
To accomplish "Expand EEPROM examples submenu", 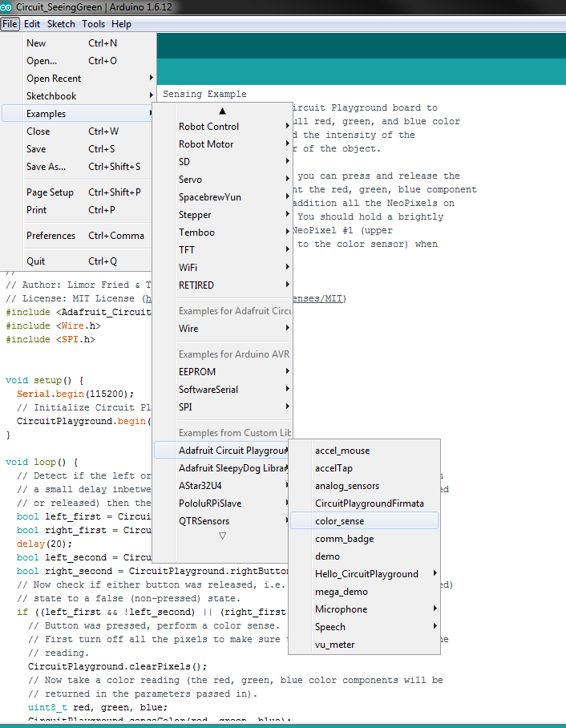I will (222, 372).
